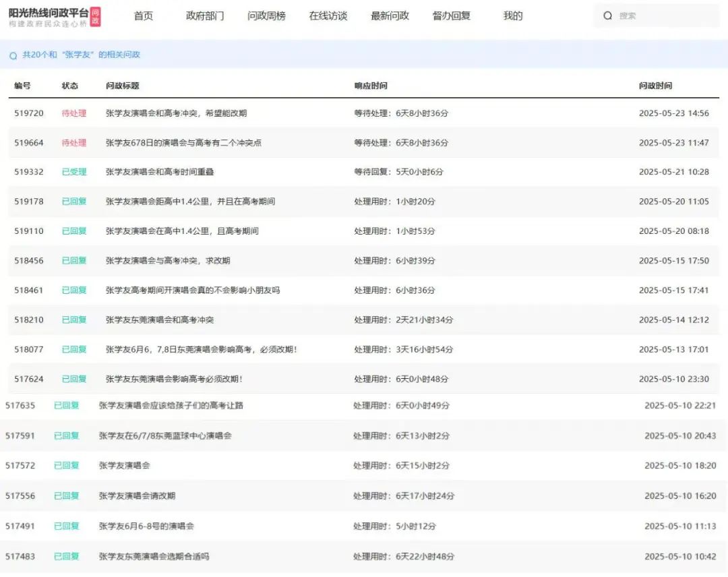The width and height of the screenshot is (728, 577).
Task: Open the 我的 menu item
Action: (513, 16)
